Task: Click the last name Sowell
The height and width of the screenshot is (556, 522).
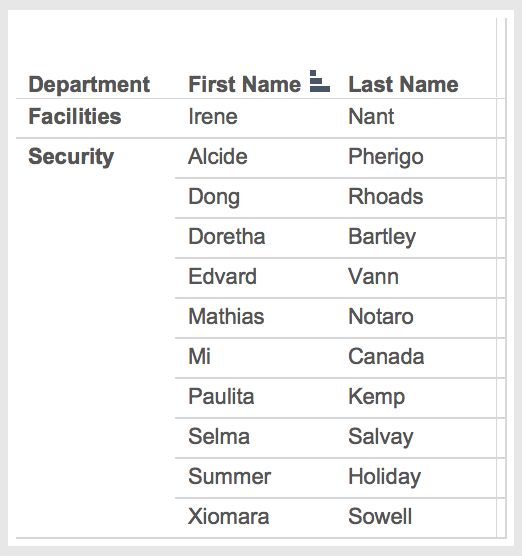Action: coord(380,517)
